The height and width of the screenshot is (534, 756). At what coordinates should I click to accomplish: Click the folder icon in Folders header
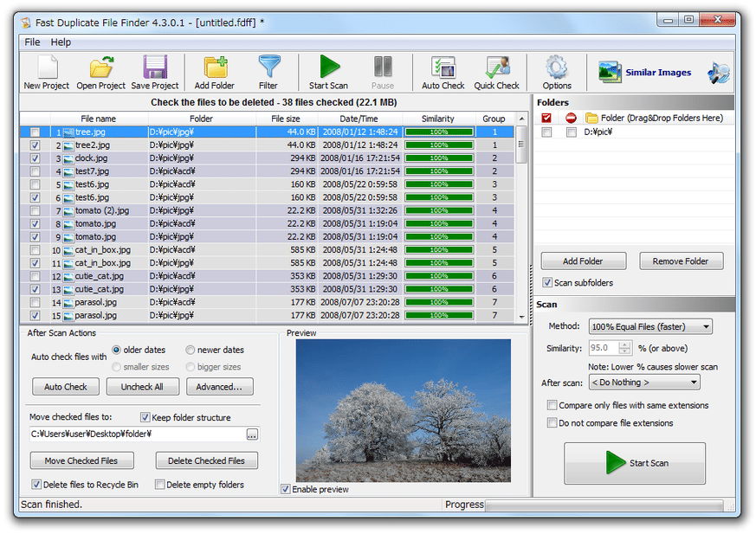tap(591, 118)
